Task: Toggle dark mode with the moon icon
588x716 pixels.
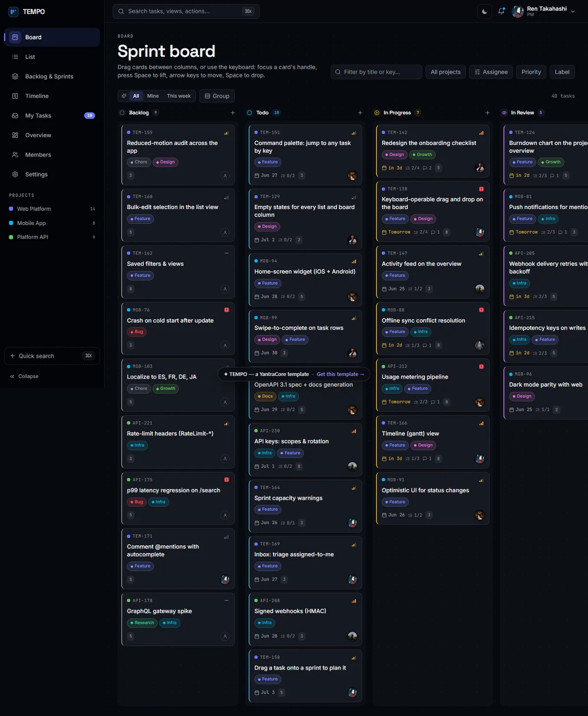Action: pyautogui.click(x=485, y=11)
